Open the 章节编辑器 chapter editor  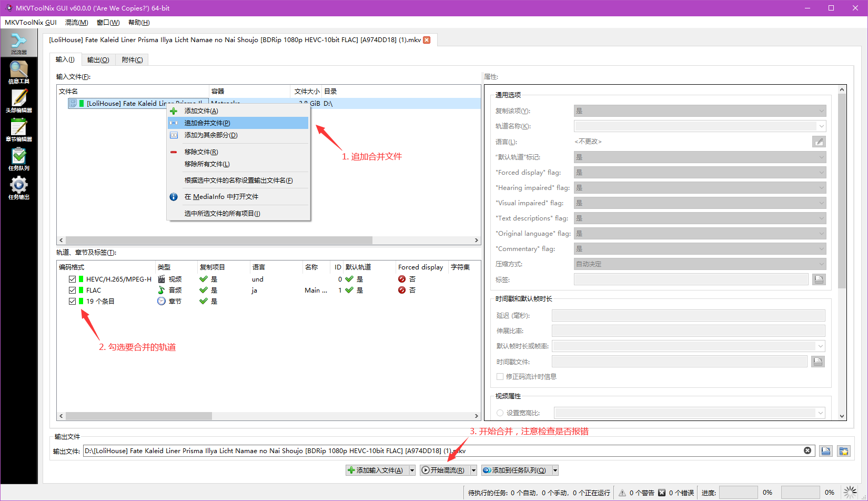pyautogui.click(x=18, y=130)
